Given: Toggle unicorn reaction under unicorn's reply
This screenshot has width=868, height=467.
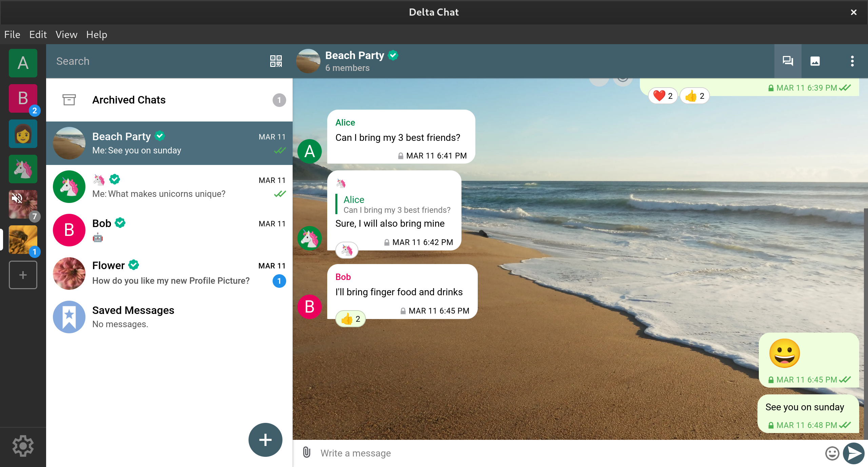Looking at the screenshot, I should point(347,250).
